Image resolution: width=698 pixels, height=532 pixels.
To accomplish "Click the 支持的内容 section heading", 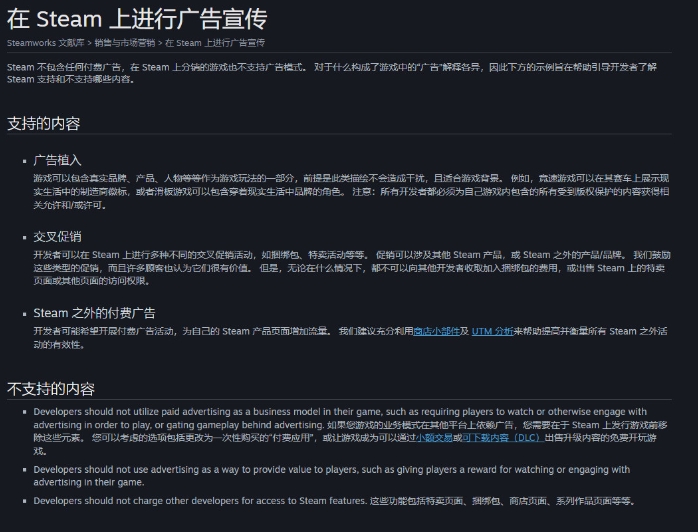I will point(44,123).
